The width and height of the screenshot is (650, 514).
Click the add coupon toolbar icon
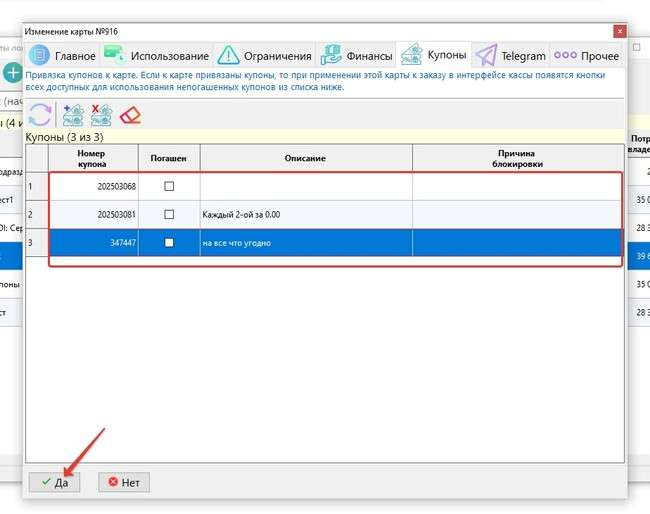(73, 114)
